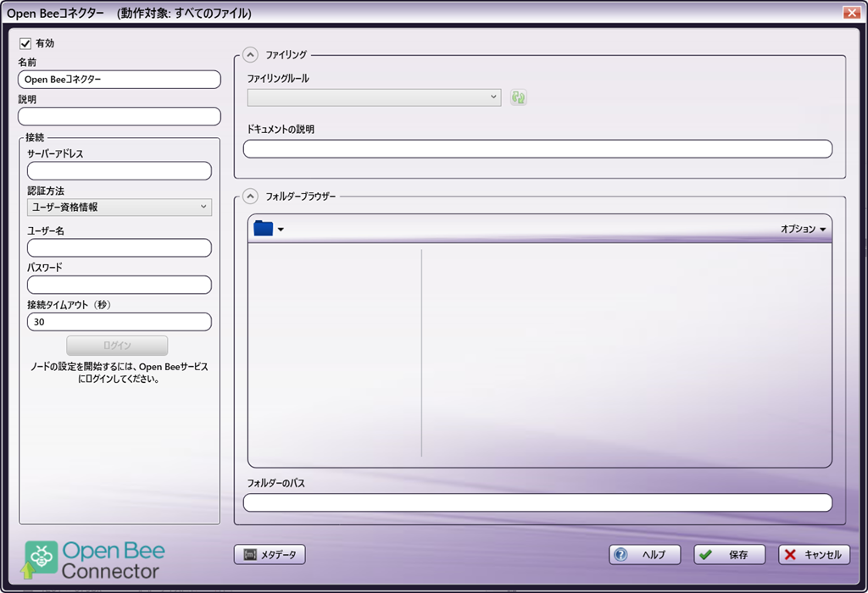
Task: Focus the サーバーアドレス field
Action: pos(120,171)
